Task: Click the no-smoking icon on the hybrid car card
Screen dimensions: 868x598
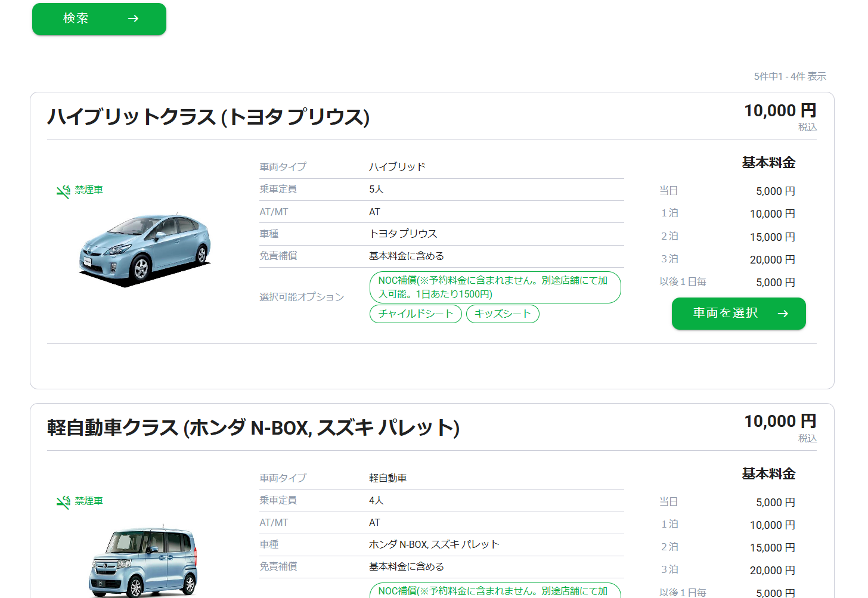Action: pos(63,191)
